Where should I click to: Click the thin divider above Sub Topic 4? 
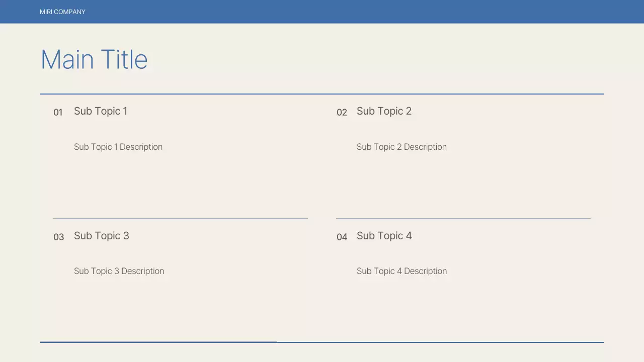click(463, 219)
